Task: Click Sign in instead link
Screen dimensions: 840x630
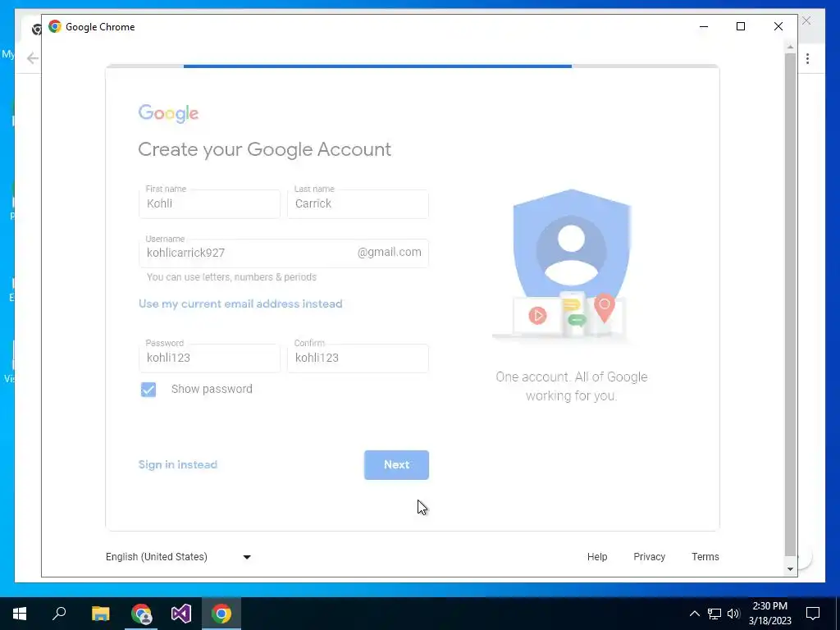Action: [178, 464]
